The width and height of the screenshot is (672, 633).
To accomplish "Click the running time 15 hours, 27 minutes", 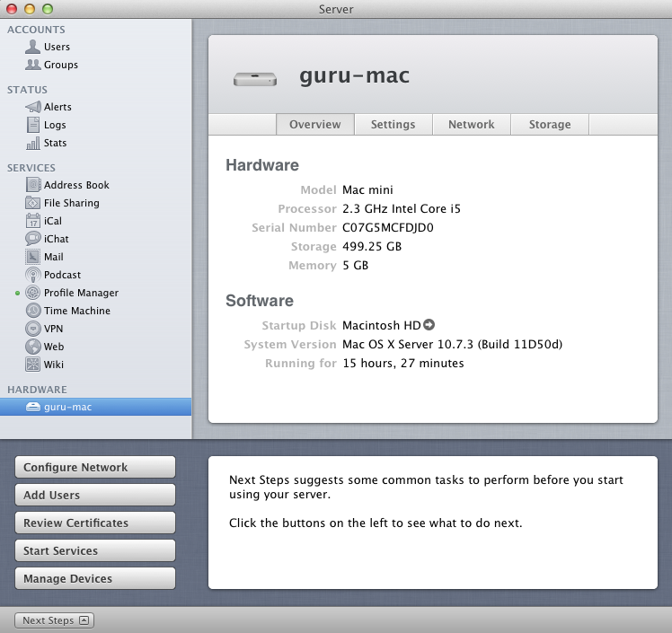I will 403,363.
